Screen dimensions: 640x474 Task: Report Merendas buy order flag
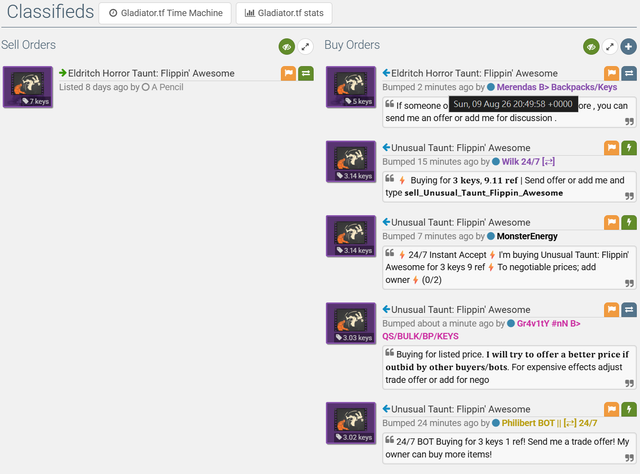click(x=611, y=73)
